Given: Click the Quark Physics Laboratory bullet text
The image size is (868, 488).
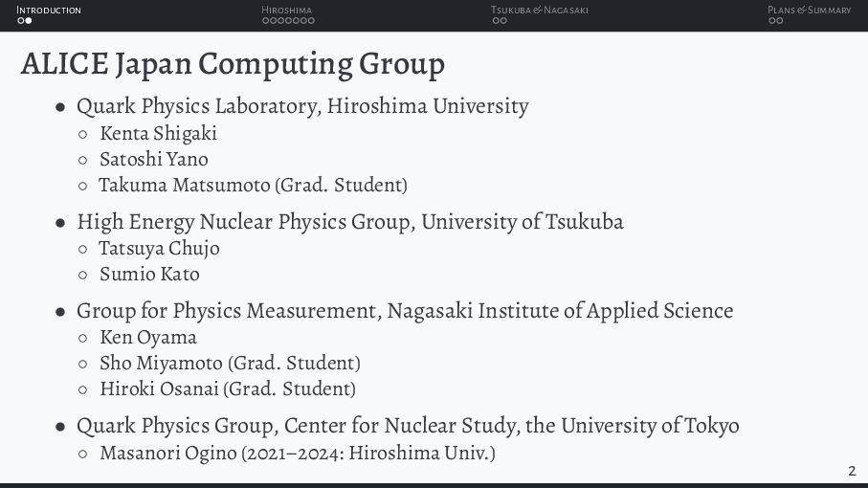Looking at the screenshot, I should click(302, 105).
